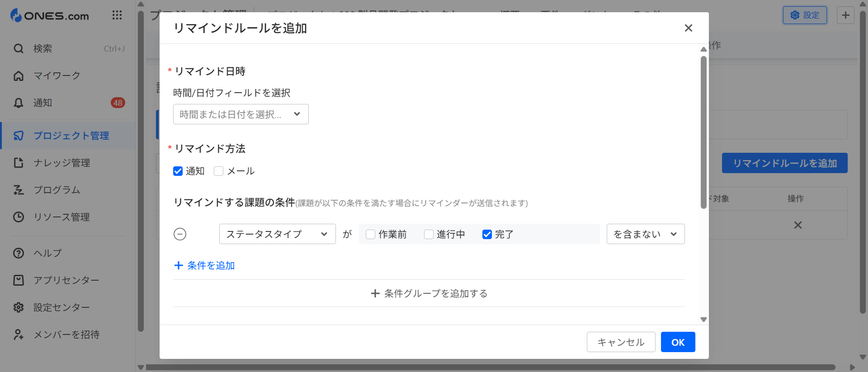Open 検索 in the sidebar
Screen dimensions: 868x372
point(68,48)
